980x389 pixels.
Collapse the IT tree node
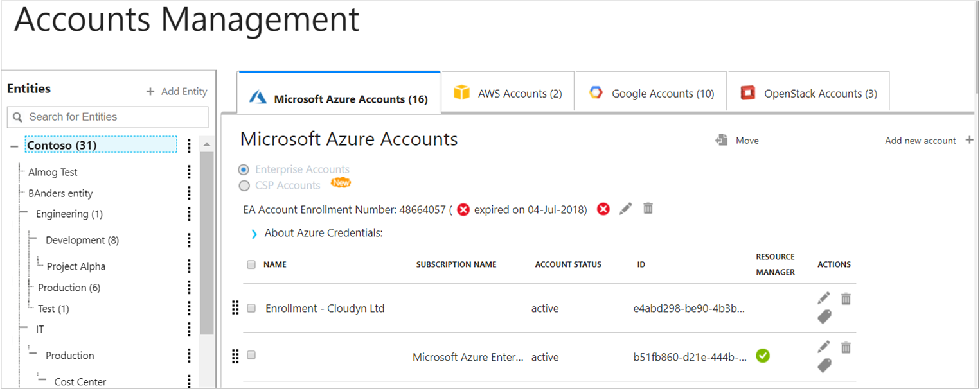(x=24, y=329)
